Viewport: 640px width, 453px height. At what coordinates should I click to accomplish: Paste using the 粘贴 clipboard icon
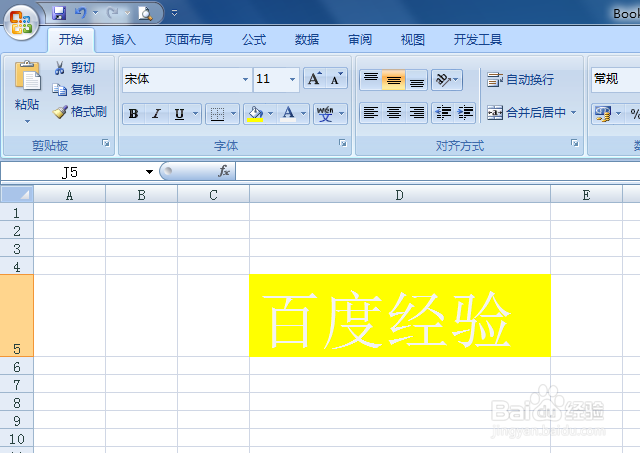(x=27, y=75)
